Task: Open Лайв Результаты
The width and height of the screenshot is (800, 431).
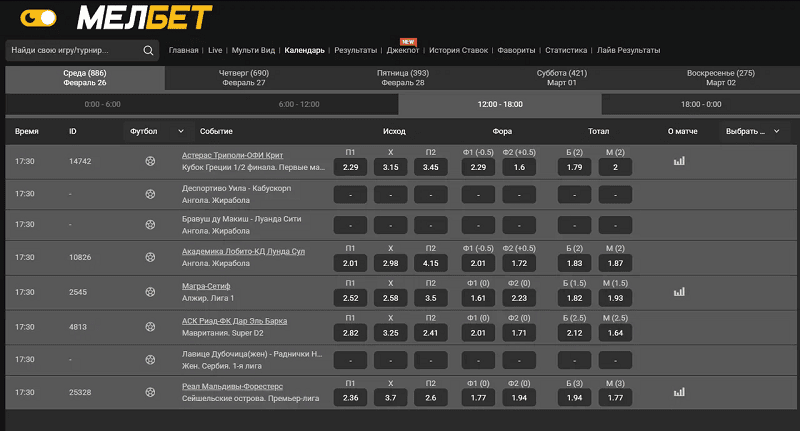Action: (x=629, y=50)
